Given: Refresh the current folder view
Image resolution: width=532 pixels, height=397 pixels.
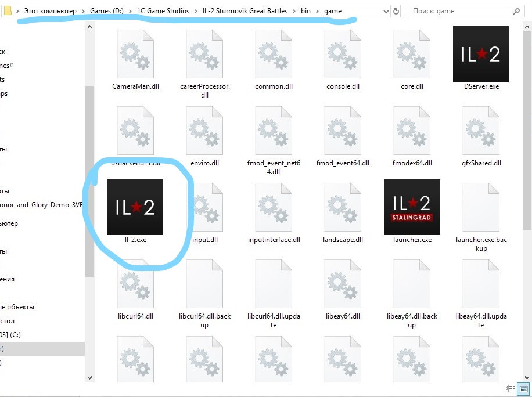Looking at the screenshot, I should (396, 11).
